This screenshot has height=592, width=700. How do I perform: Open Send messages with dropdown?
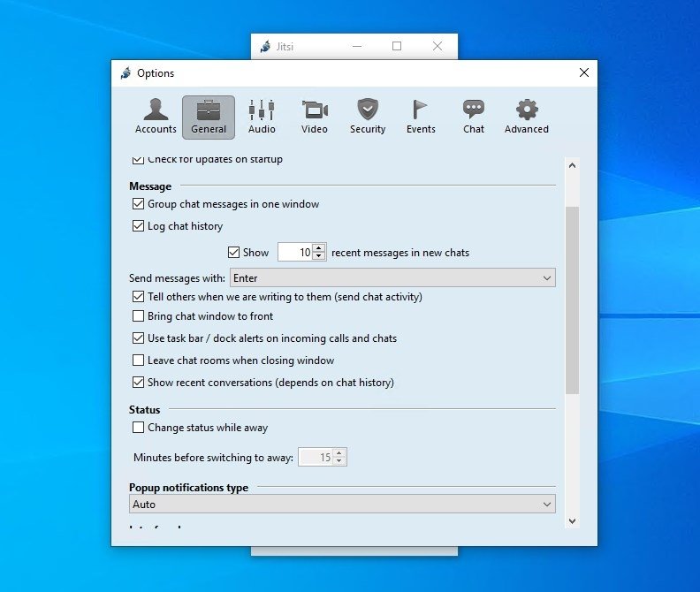click(392, 277)
